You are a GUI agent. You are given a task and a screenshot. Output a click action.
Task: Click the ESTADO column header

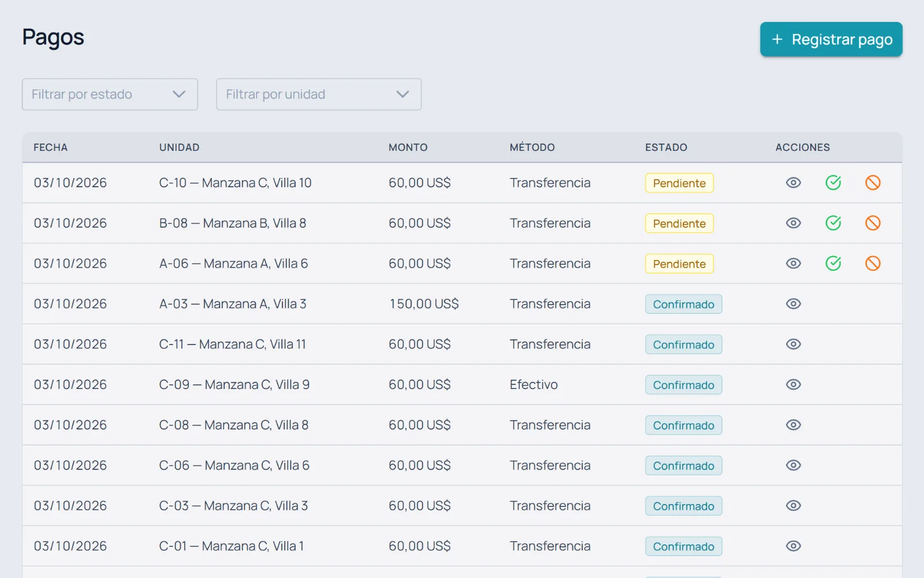(x=666, y=147)
